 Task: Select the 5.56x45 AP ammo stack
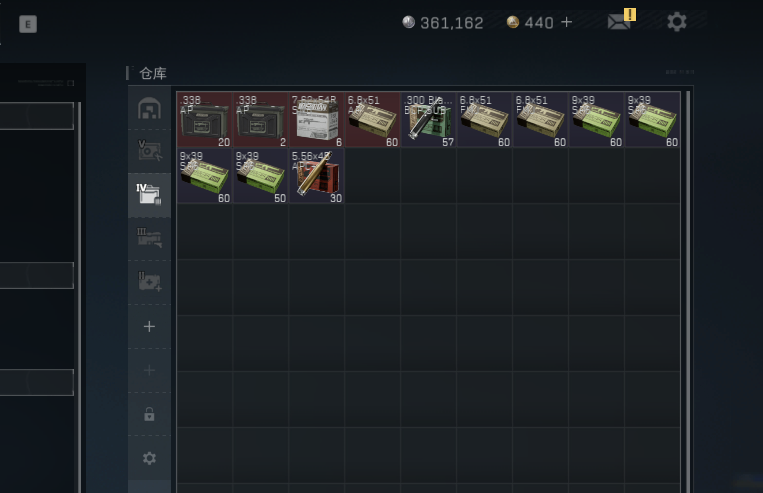click(x=317, y=176)
